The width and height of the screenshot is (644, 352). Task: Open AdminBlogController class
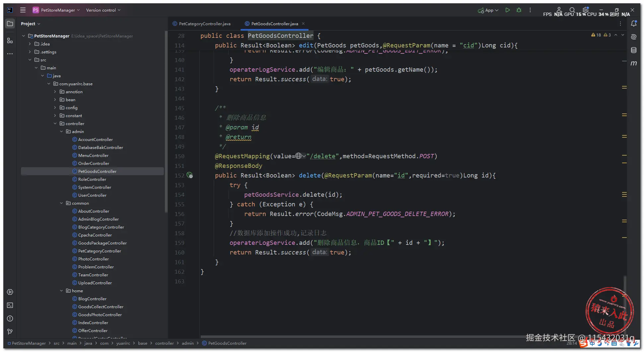pyautogui.click(x=98, y=219)
